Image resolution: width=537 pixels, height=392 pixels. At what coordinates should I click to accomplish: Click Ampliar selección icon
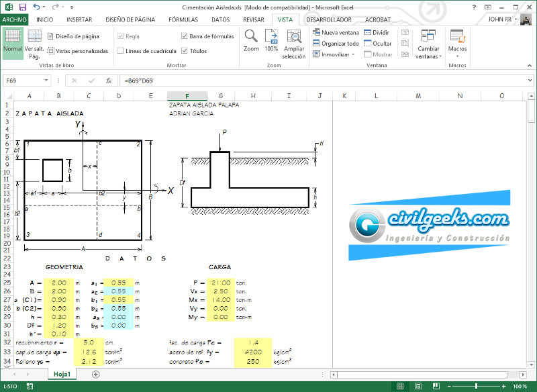(294, 37)
